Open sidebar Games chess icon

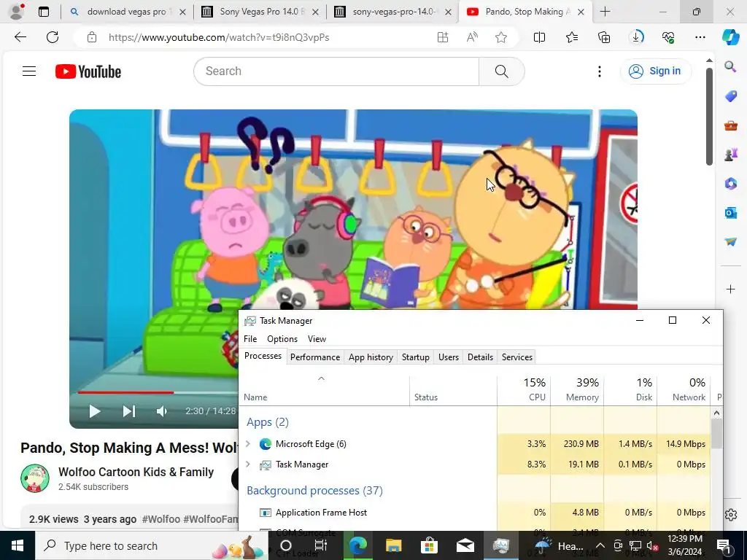(731, 155)
